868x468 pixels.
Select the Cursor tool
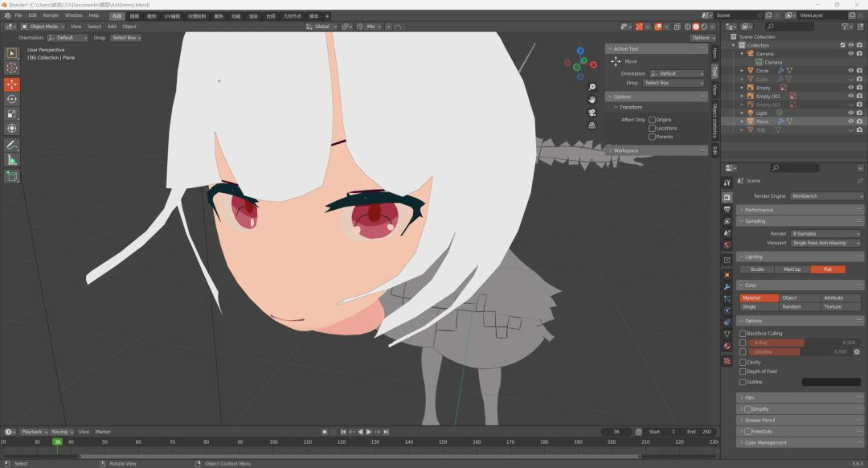11,68
